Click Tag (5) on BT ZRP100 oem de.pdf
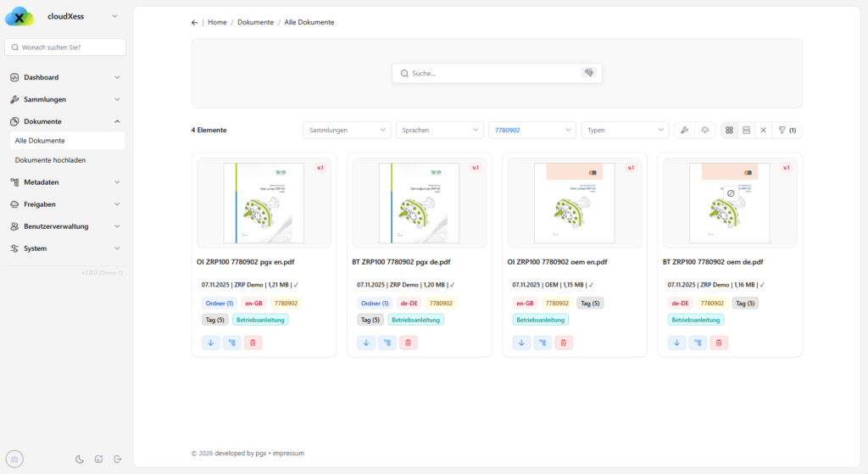The image size is (868, 474). coord(745,304)
